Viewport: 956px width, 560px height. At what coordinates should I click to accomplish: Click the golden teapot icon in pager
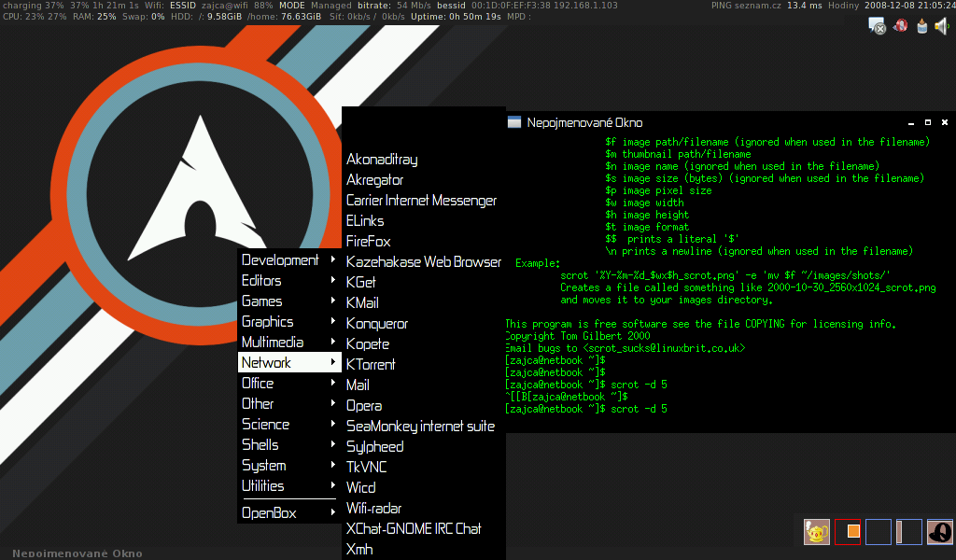click(817, 531)
